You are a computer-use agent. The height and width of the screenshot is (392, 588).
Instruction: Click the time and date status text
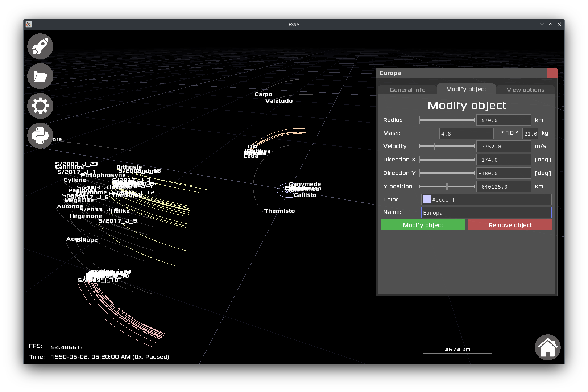click(110, 357)
